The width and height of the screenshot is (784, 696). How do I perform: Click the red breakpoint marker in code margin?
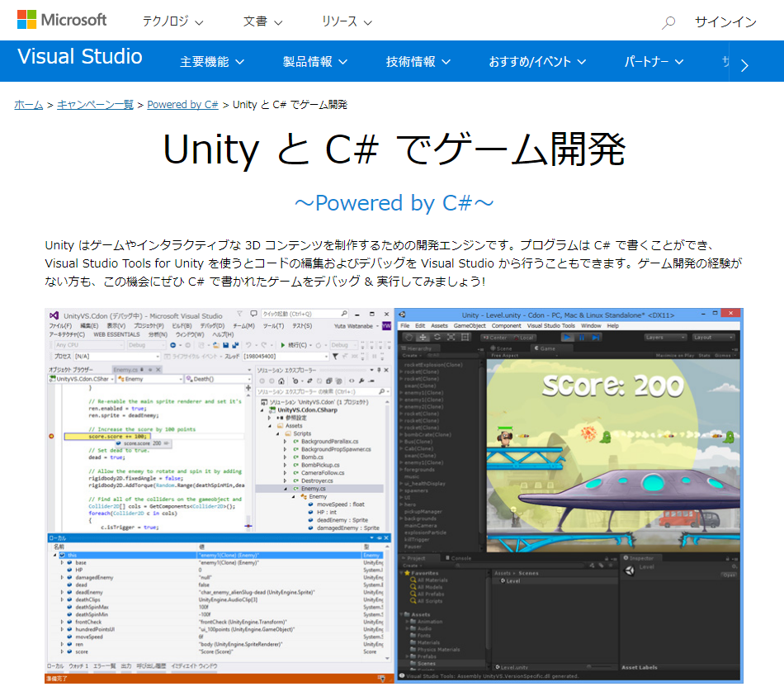point(51,435)
